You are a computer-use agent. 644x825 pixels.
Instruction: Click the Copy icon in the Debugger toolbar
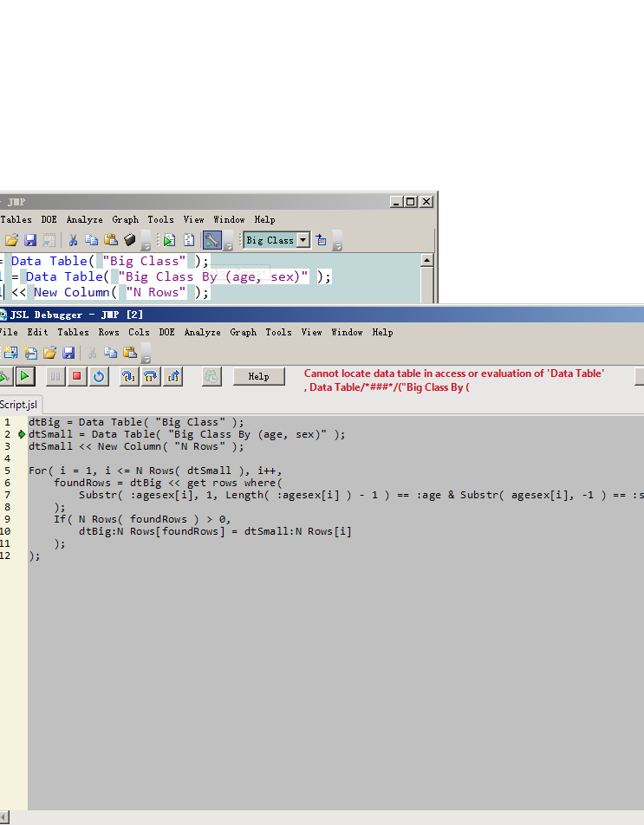110,353
